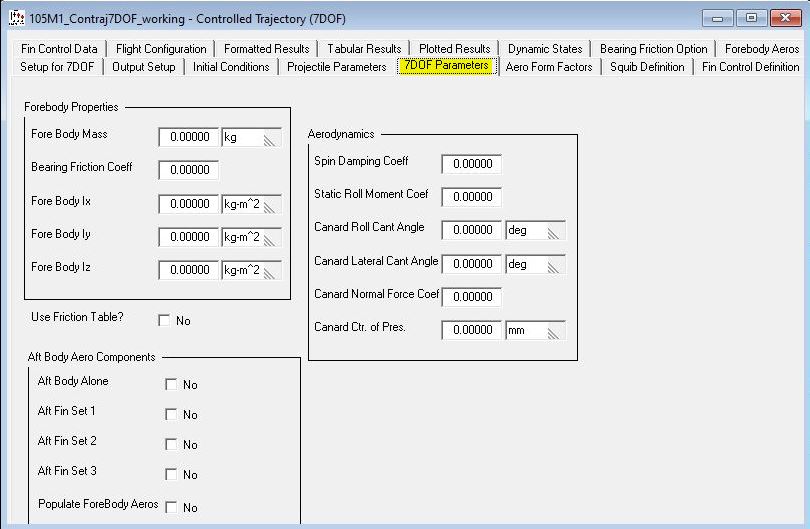Open Canard Roll Cant Angle unit dropdown
Screen dimensions: 810x529
pos(535,230)
